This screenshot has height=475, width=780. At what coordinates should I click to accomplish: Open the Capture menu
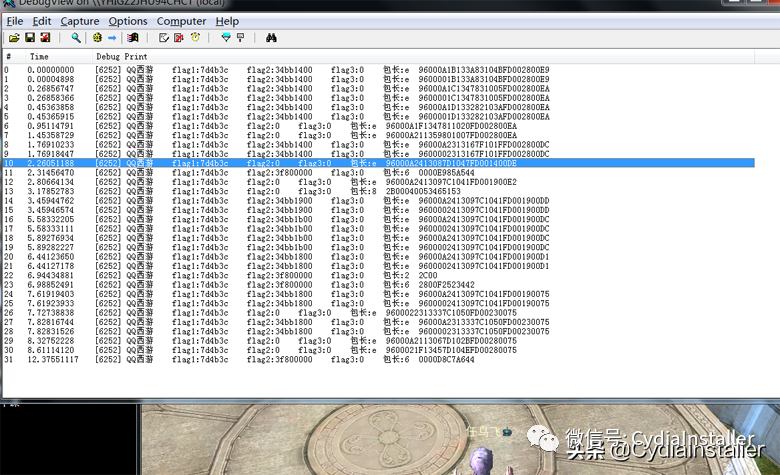point(80,21)
